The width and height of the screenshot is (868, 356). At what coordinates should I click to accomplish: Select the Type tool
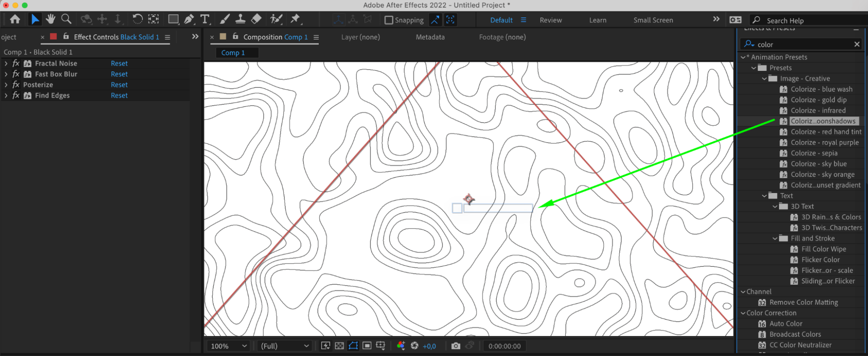(x=205, y=19)
